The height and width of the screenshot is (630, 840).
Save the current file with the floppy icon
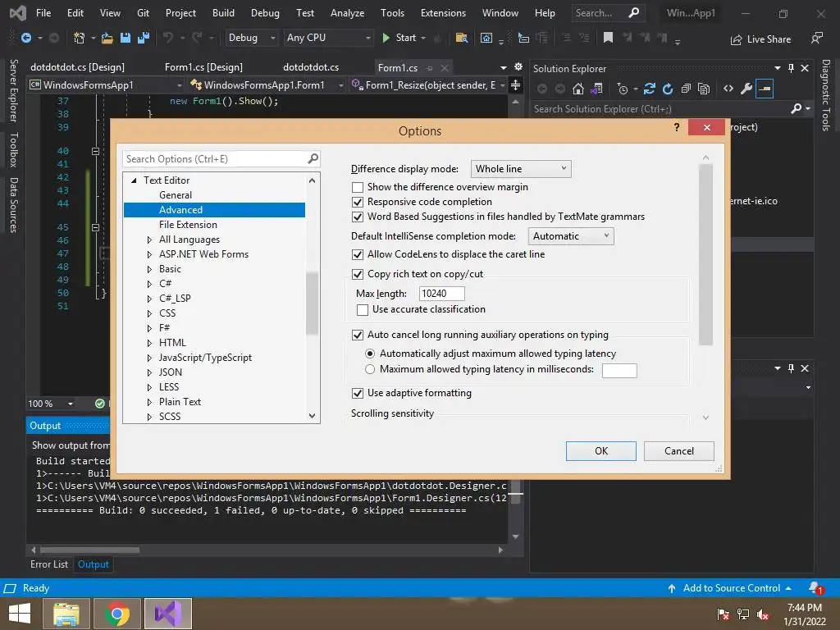126,38
